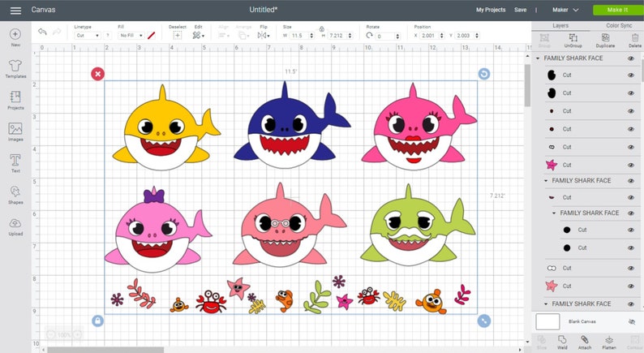Click the canvas horizontal scrollbar
The height and width of the screenshot is (353, 644).
tap(105, 350)
